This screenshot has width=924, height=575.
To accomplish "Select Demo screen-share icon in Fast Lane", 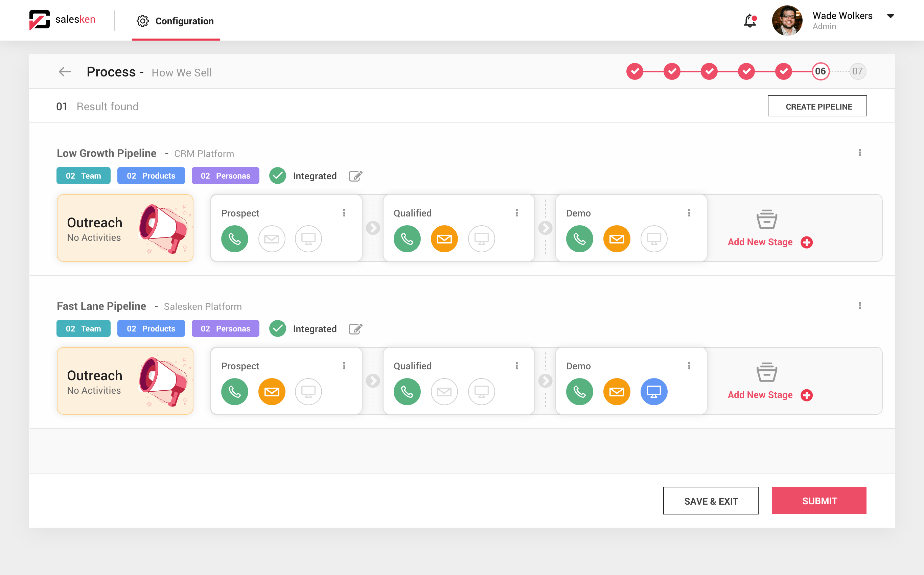I will (654, 391).
